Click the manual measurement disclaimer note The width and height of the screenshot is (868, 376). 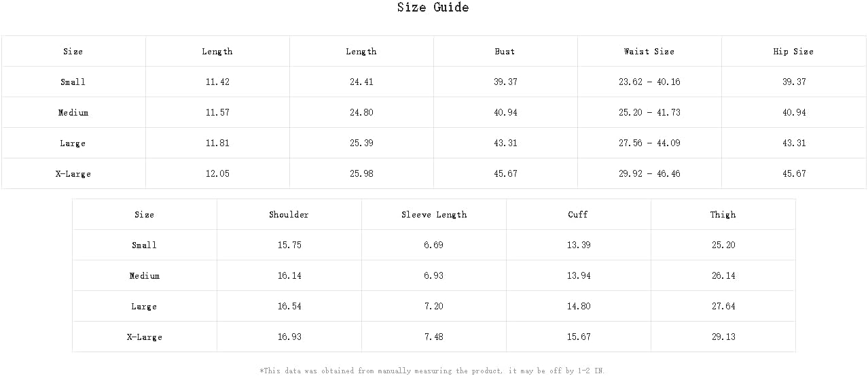coord(432,371)
